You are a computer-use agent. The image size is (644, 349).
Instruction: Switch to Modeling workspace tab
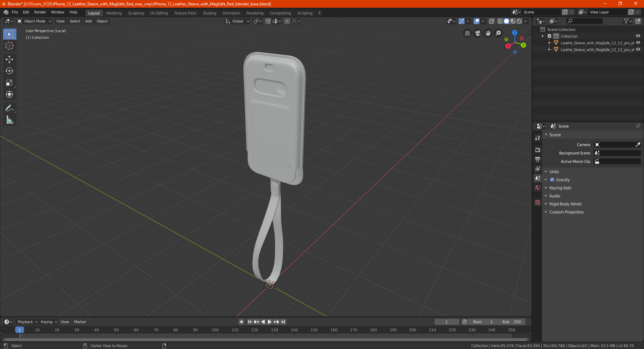(x=114, y=13)
